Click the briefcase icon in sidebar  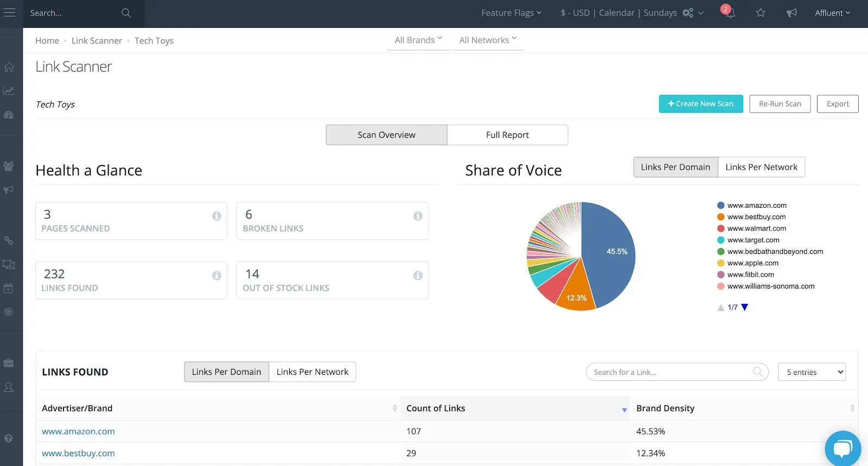click(x=9, y=363)
